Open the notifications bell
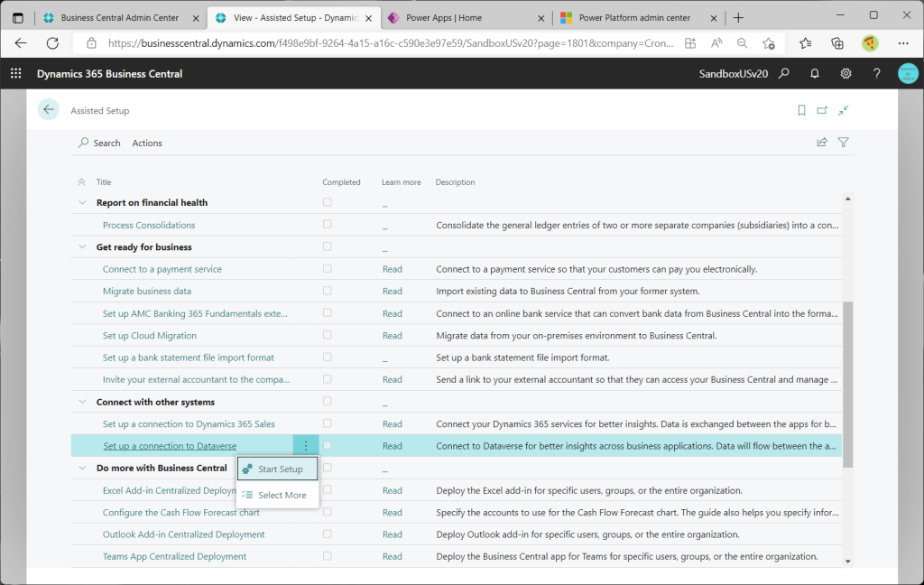This screenshot has width=924, height=585. pyautogui.click(x=815, y=73)
